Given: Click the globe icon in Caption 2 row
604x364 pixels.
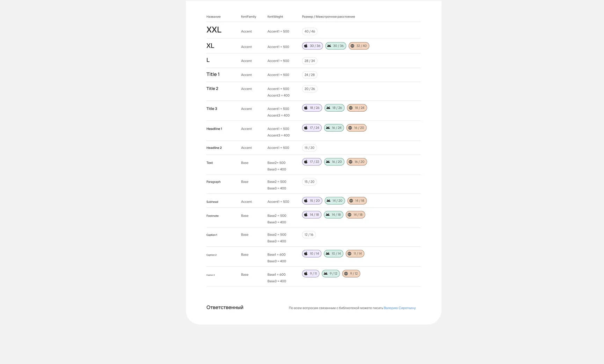Looking at the screenshot, I should coord(349,254).
